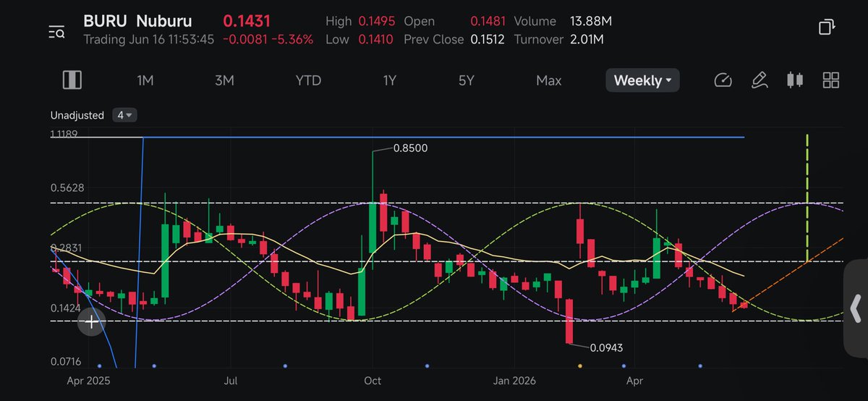Screen dimensions: 868x401
Task: Select the blue horizontal line at top
Action: (x=443, y=137)
